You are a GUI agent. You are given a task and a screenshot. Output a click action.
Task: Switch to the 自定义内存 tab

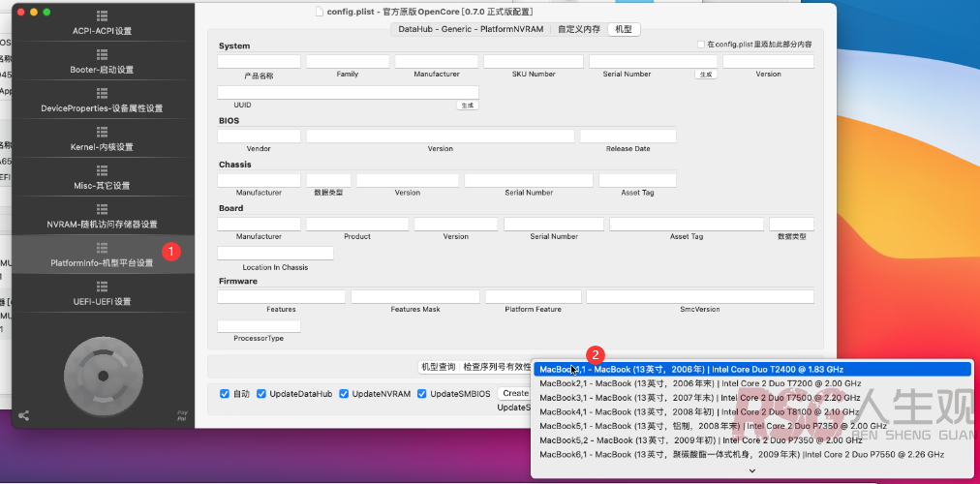click(x=579, y=29)
